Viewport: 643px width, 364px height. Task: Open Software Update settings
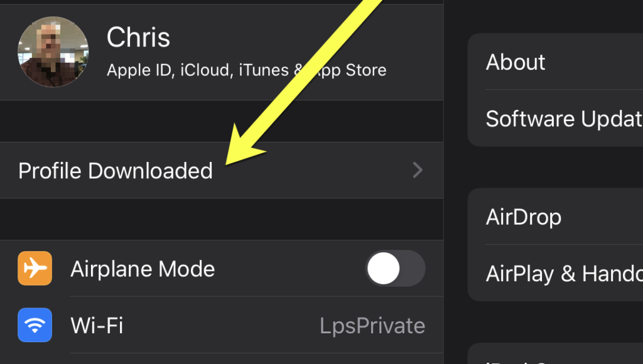[555, 119]
